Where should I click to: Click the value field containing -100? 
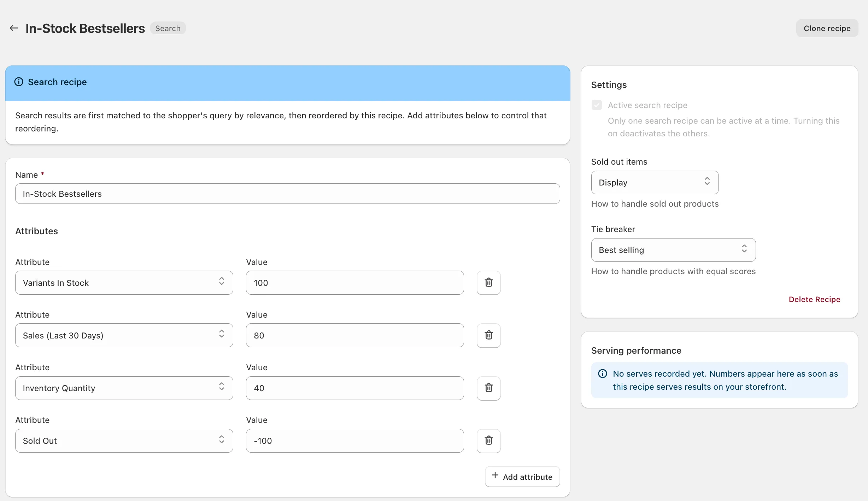(x=355, y=441)
